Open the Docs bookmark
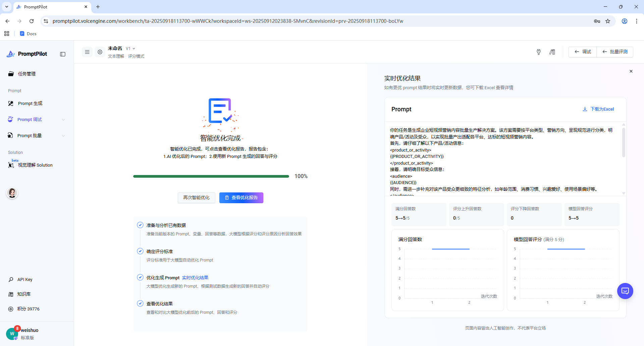 pos(28,34)
